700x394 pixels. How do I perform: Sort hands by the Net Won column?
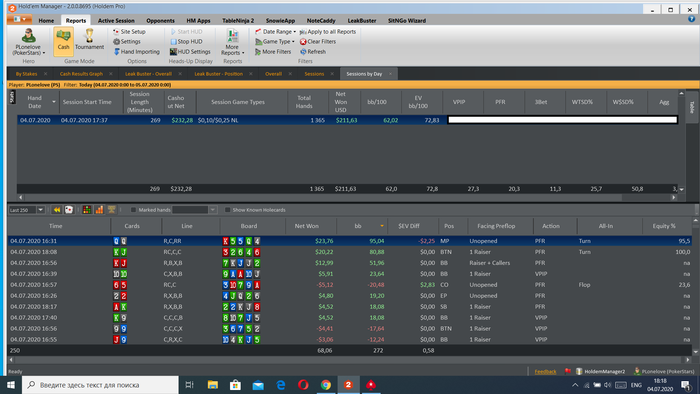coord(307,226)
